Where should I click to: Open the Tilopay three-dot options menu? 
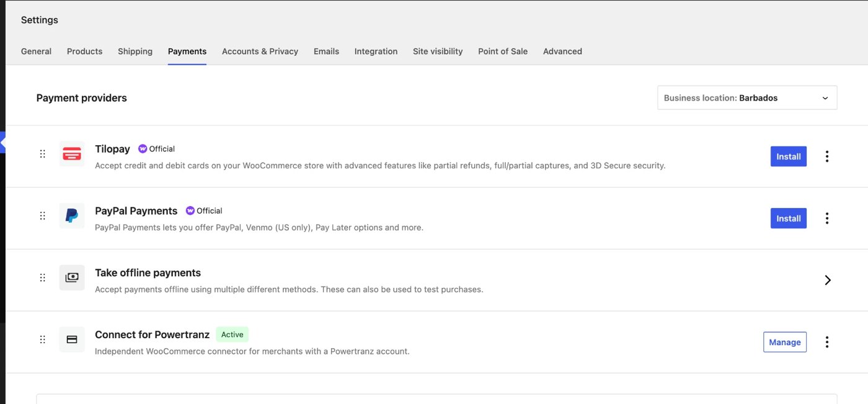pos(827,156)
